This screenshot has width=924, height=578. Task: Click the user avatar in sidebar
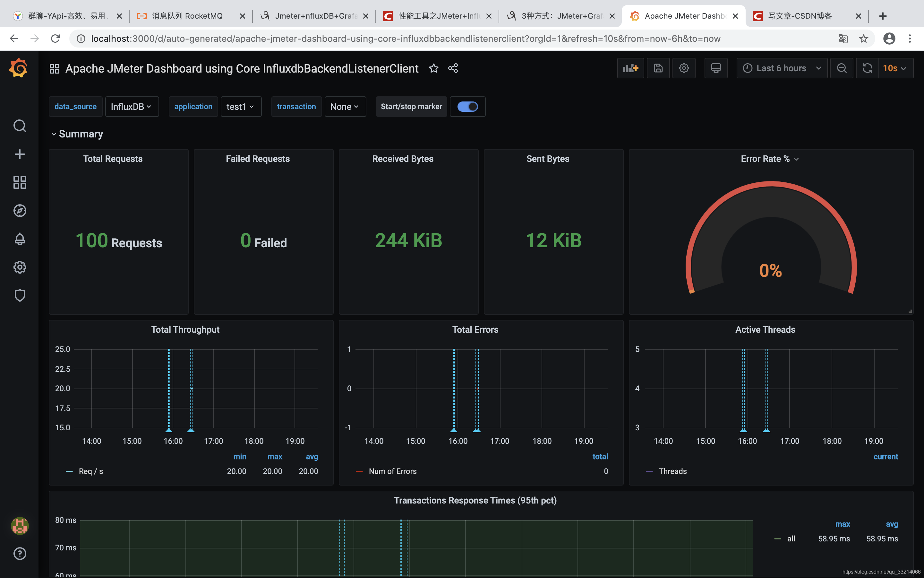(x=20, y=526)
